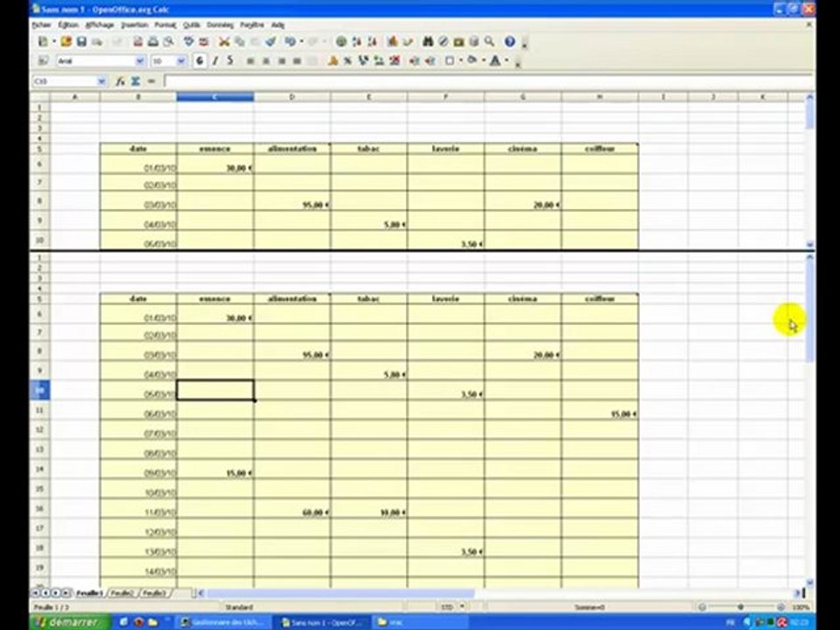Screen dimensions: 840x630
Task: Click the Sum (Σ) button
Action: coord(136,81)
